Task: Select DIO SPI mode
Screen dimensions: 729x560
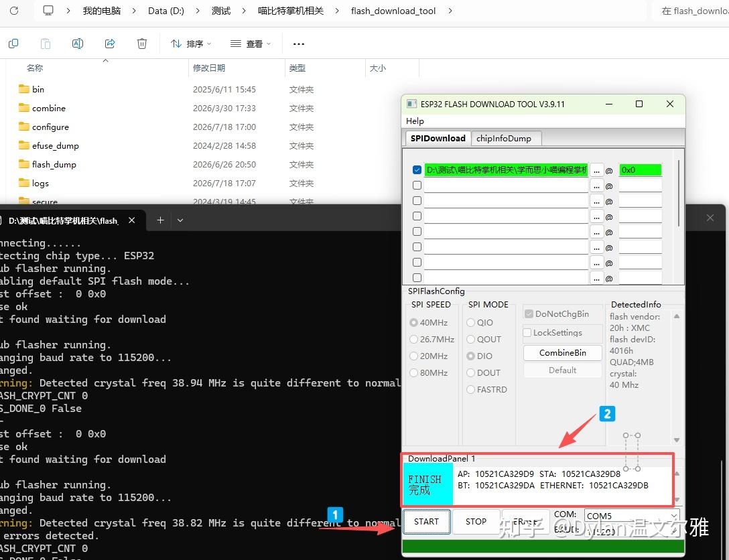Action: pos(470,356)
